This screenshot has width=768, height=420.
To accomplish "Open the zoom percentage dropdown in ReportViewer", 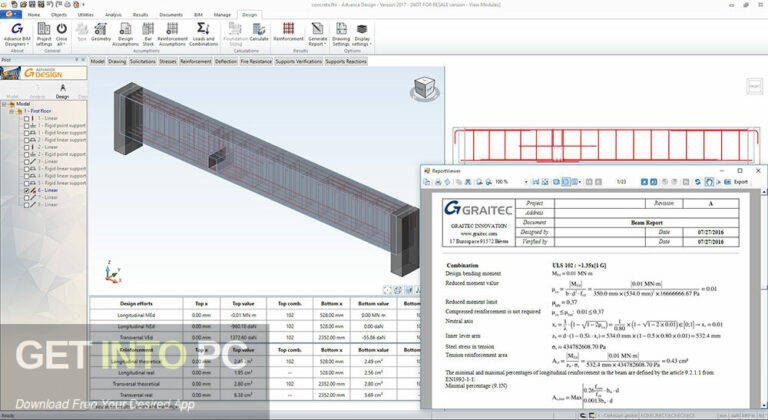I will click(526, 182).
